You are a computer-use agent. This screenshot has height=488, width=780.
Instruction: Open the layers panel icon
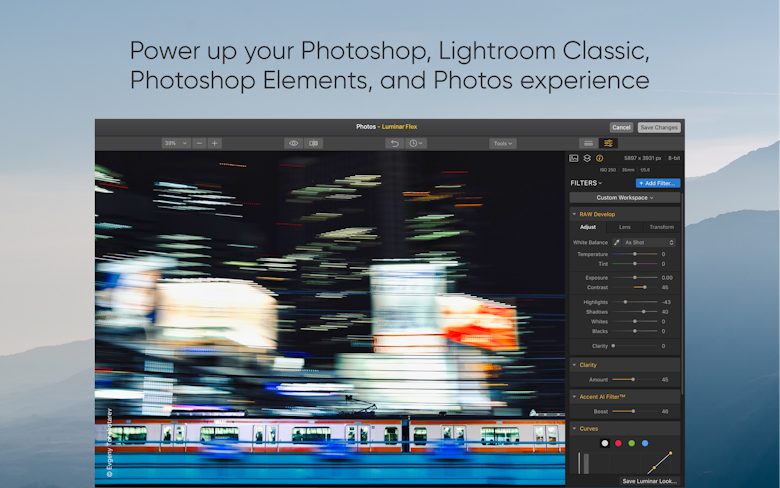(587, 158)
